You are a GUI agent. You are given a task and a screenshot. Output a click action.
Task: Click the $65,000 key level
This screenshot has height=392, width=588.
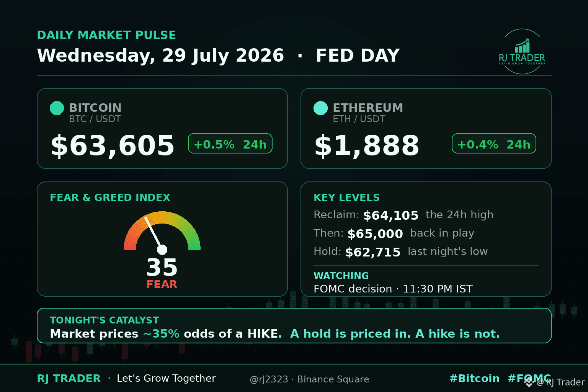tap(375, 234)
